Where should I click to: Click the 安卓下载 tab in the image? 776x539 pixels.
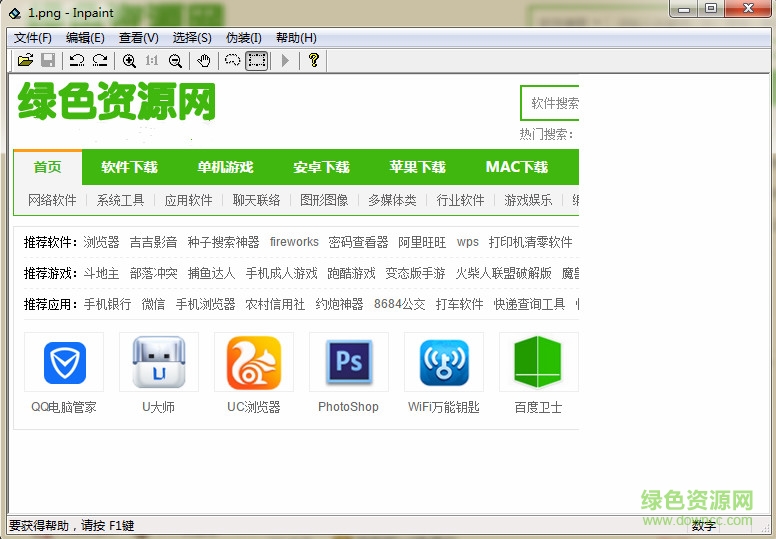321,167
